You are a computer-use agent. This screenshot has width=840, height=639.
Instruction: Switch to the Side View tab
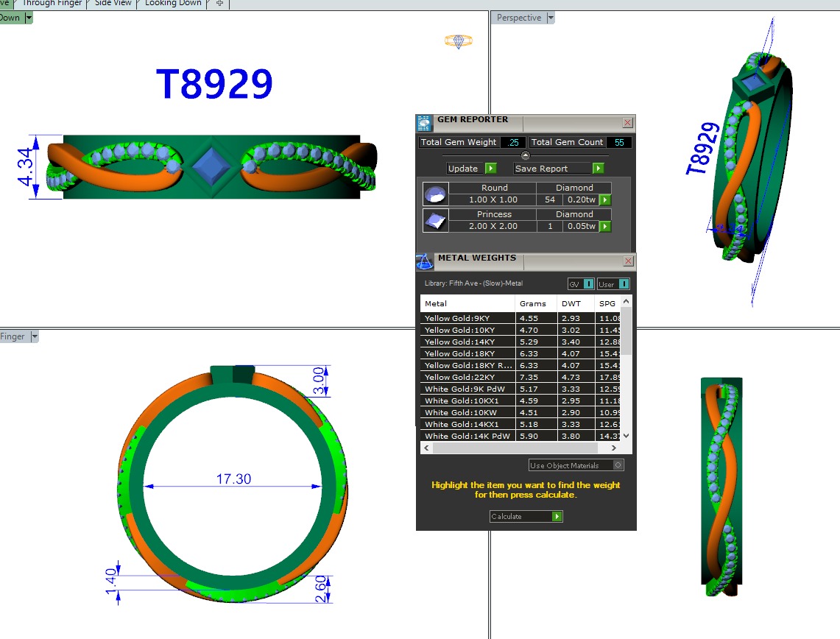113,4
